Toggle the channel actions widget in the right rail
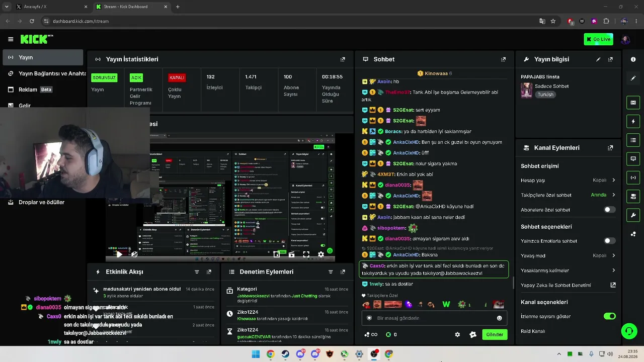Image resolution: width=644 pixels, height=362 pixels. click(x=633, y=196)
